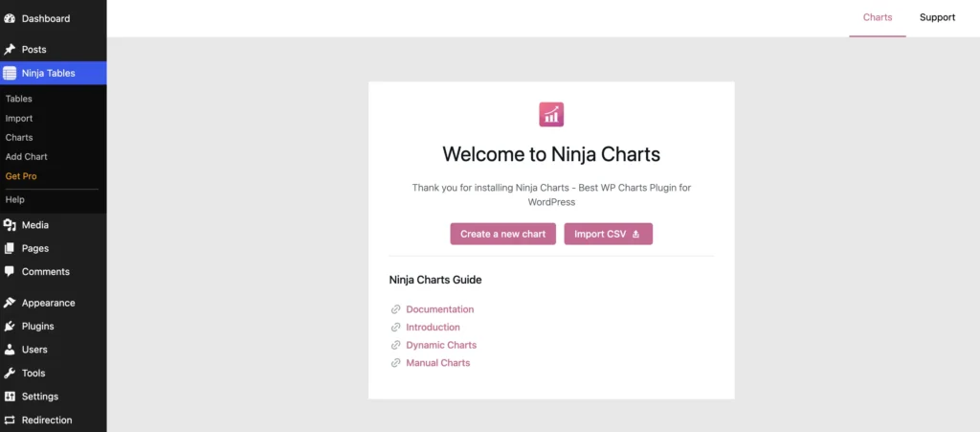Click the Pages document icon
The height and width of the screenshot is (432, 980).
point(10,248)
